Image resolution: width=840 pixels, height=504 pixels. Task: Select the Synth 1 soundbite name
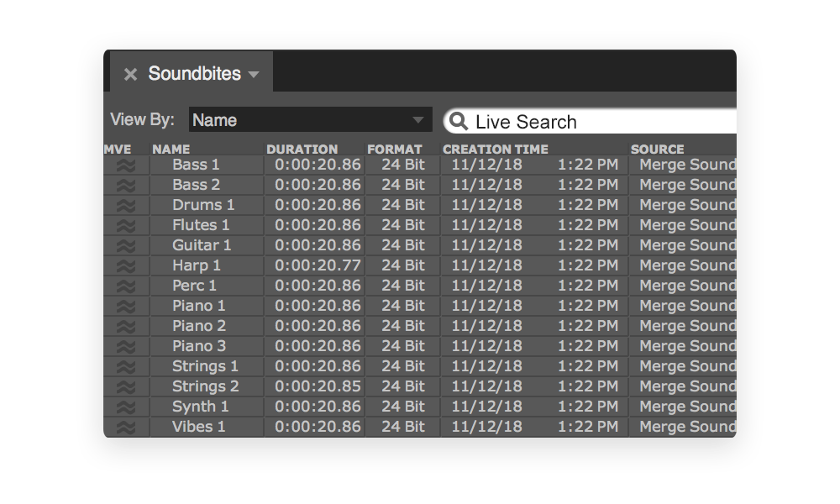[201, 407]
